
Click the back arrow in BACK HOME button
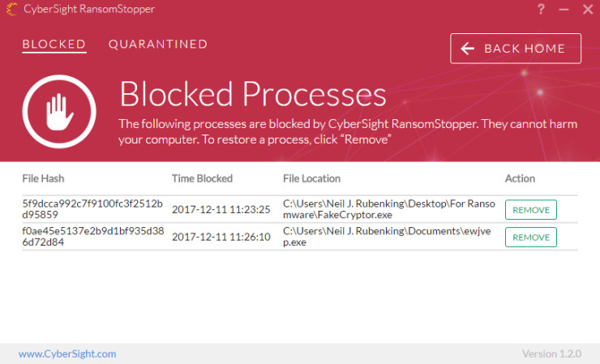[x=467, y=49]
